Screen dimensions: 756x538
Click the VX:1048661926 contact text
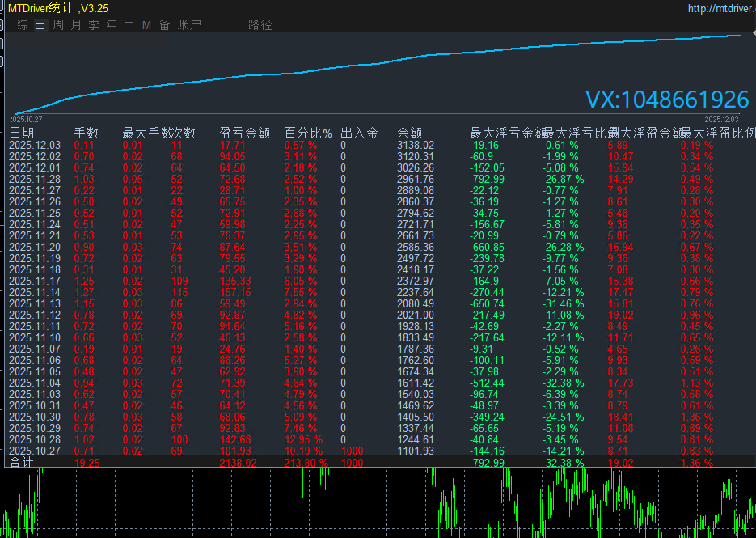click(667, 100)
